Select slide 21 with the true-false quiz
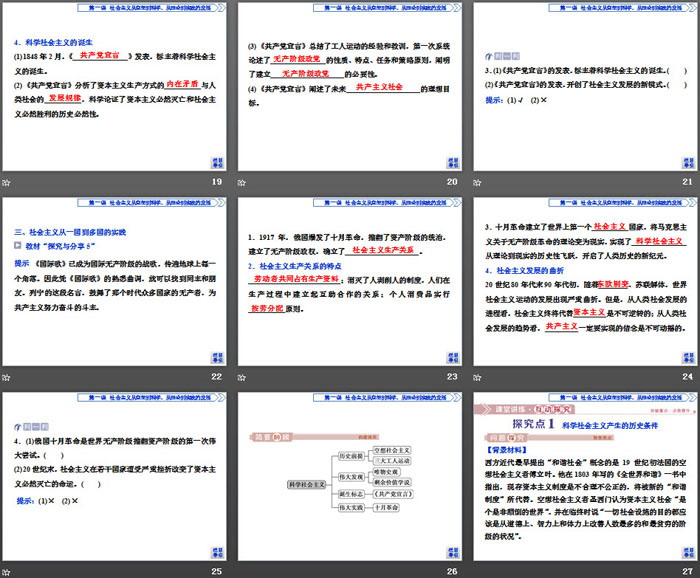The image size is (700, 578). coord(585,85)
